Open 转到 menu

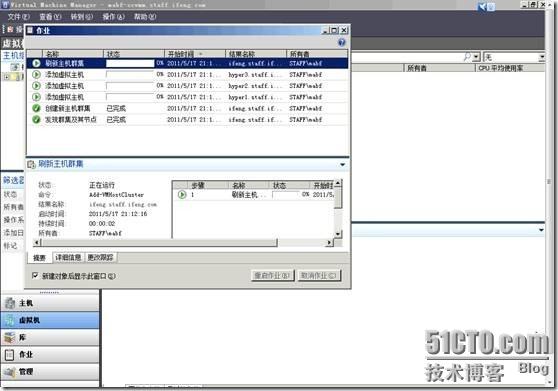tap(81, 16)
